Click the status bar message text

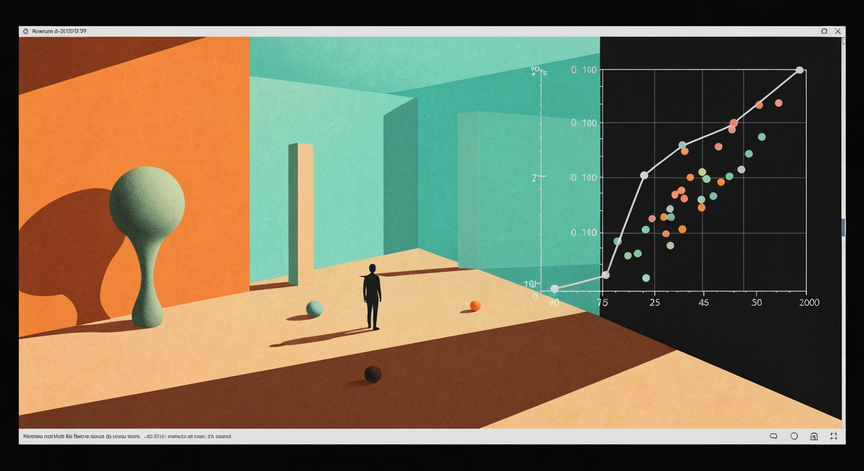pyautogui.click(x=127, y=436)
